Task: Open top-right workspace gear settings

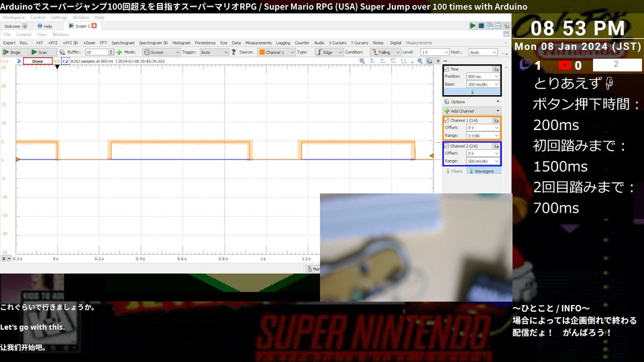Action: tap(507, 25)
